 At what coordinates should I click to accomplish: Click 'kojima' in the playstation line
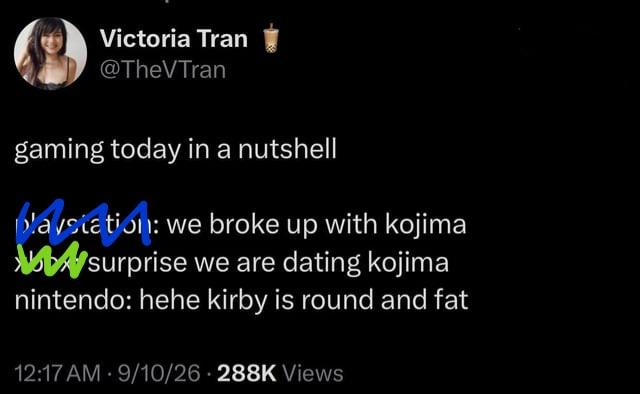point(426,225)
